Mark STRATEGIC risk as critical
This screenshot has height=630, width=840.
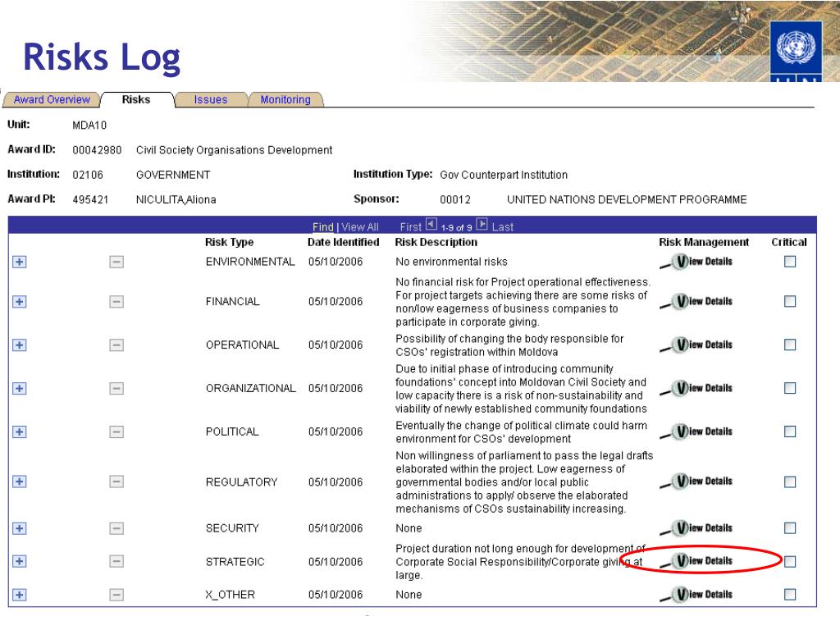[x=790, y=562]
